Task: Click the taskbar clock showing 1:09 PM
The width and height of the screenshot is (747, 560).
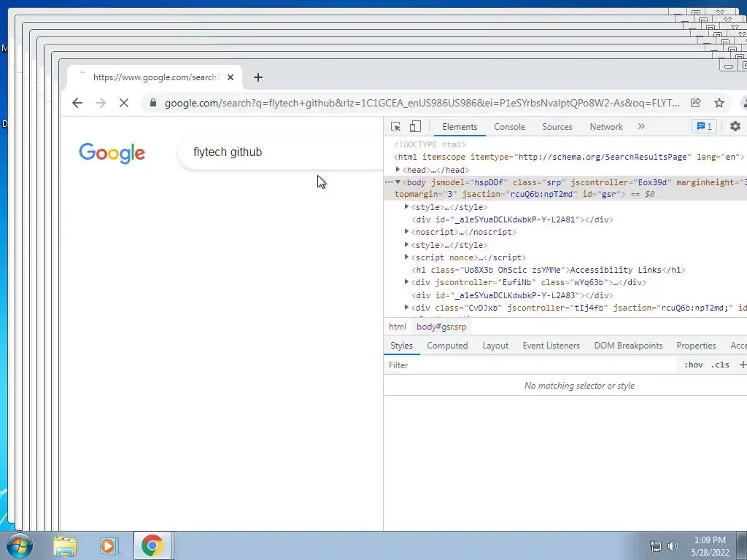Action: (x=711, y=545)
